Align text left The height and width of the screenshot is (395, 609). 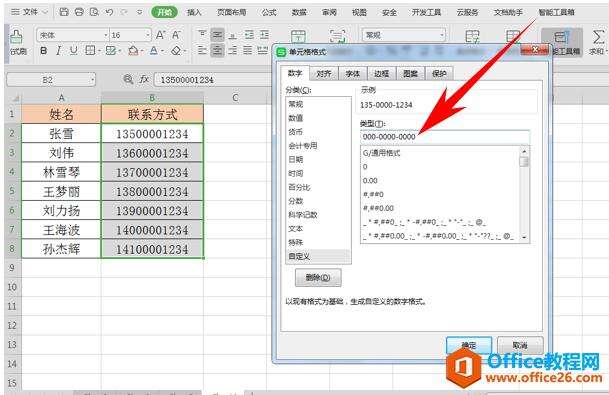click(x=202, y=50)
